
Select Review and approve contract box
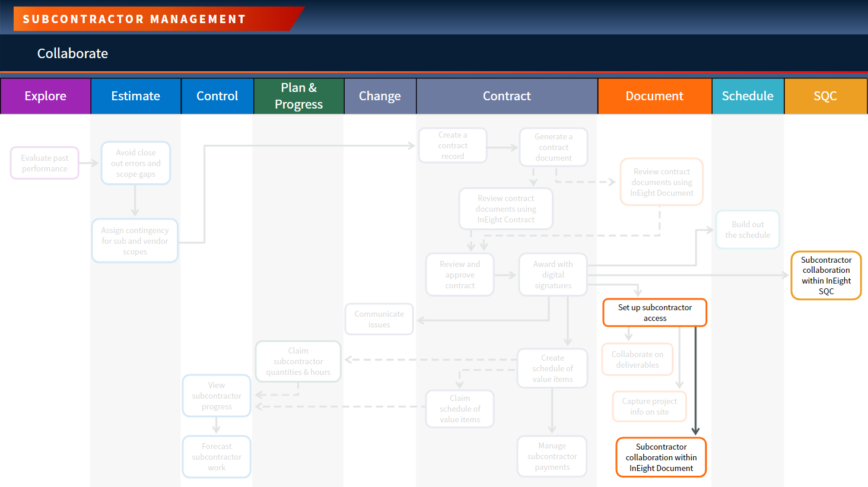point(460,275)
